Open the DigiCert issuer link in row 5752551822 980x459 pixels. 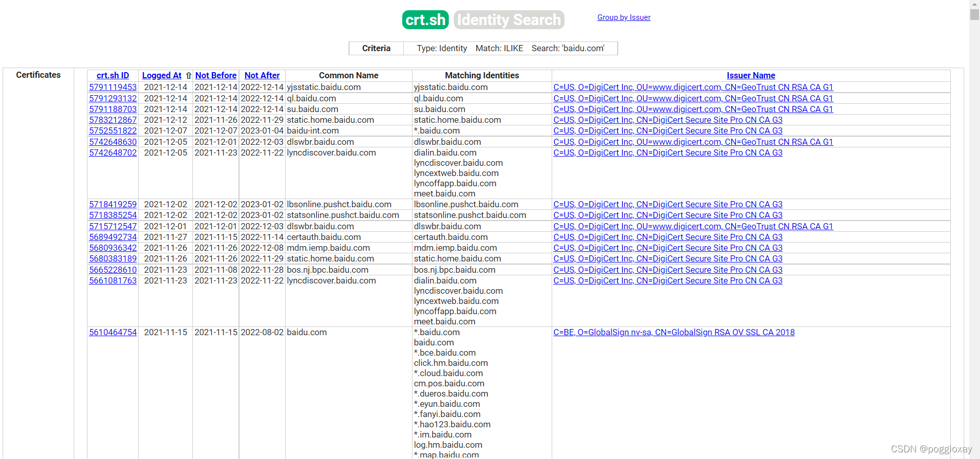[668, 130]
